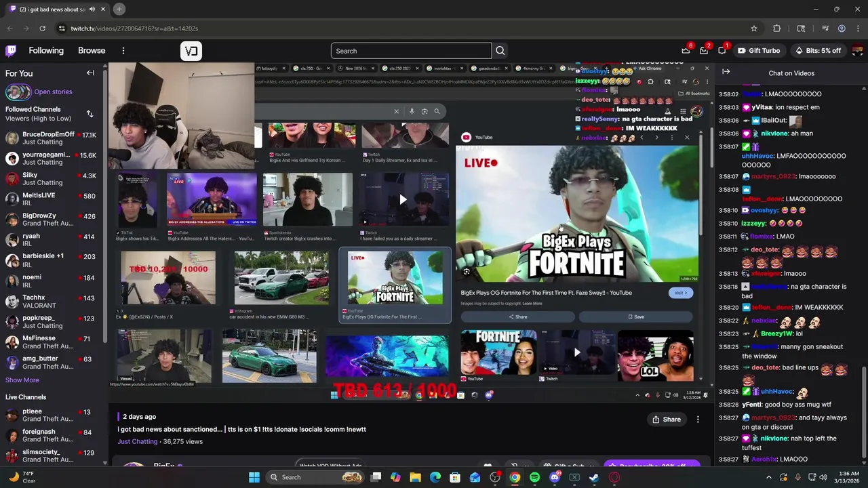Viewport: 868px width, 488px height.
Task: Collapse the Chat on Videos panel
Action: 726,72
